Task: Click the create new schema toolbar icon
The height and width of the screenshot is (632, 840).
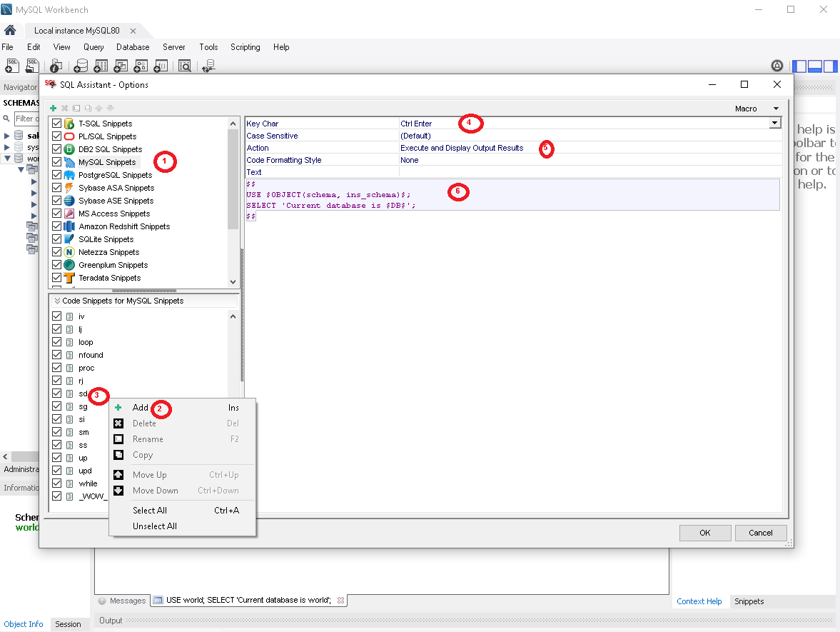Action: [81, 66]
